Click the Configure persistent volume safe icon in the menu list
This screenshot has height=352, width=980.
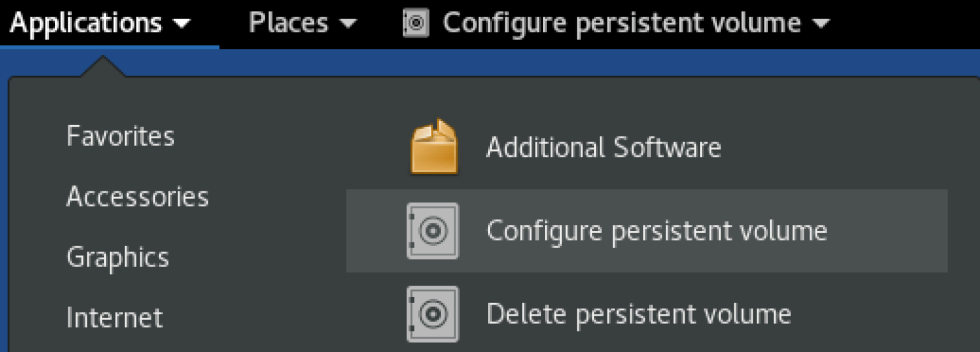point(433,230)
